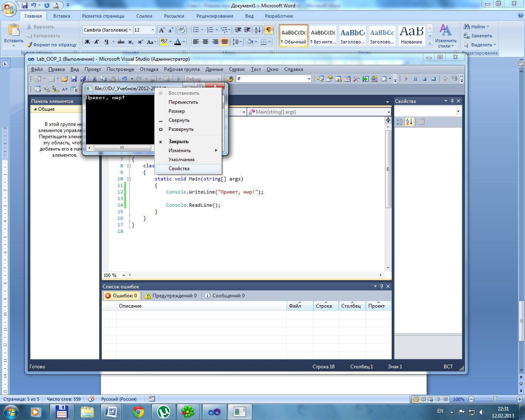The image size is (525, 420).
Task: Open font size 12 dropdown
Action: (153, 30)
